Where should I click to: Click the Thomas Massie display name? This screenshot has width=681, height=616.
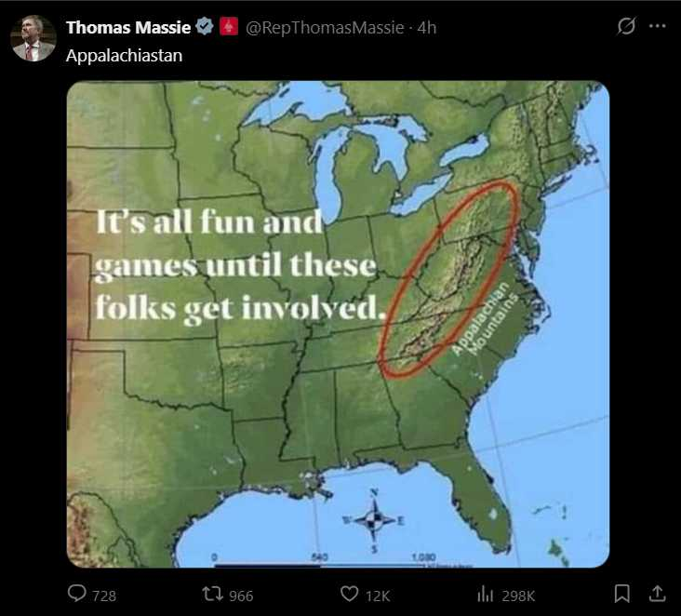click(x=127, y=28)
